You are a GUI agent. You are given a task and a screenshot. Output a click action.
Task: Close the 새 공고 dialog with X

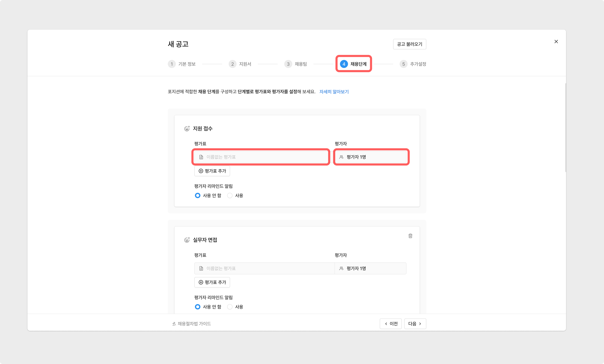pyautogui.click(x=556, y=42)
